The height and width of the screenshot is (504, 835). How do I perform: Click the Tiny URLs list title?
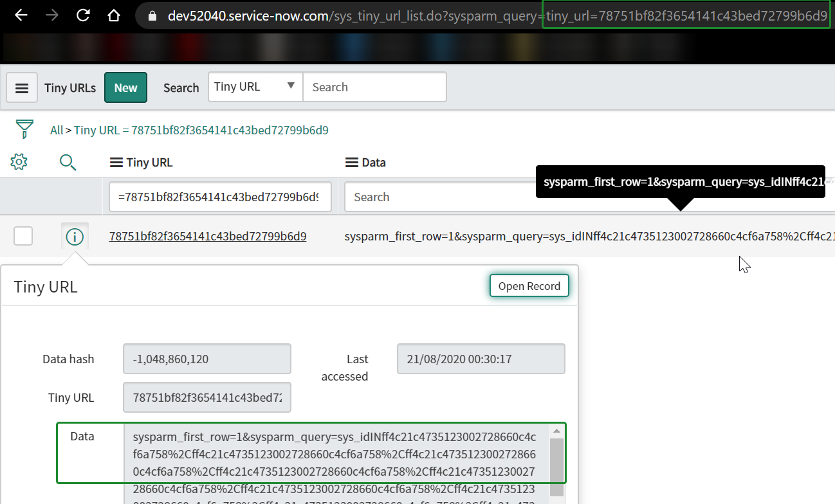[70, 88]
